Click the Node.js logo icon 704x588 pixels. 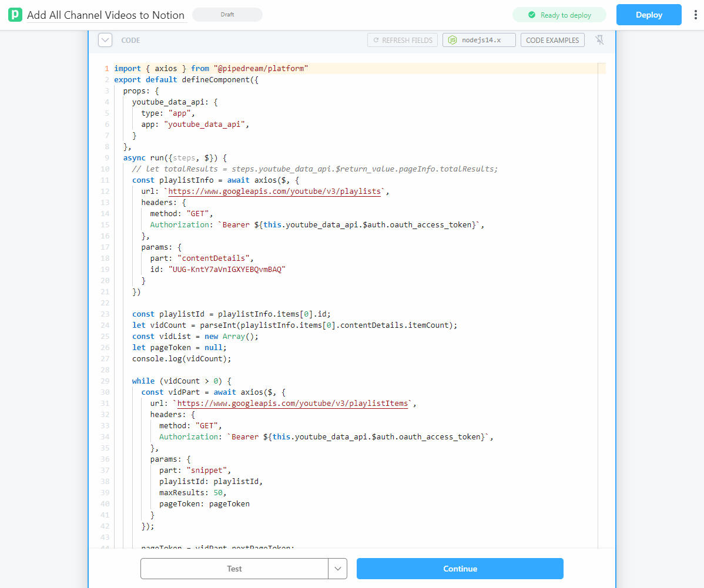(x=452, y=40)
